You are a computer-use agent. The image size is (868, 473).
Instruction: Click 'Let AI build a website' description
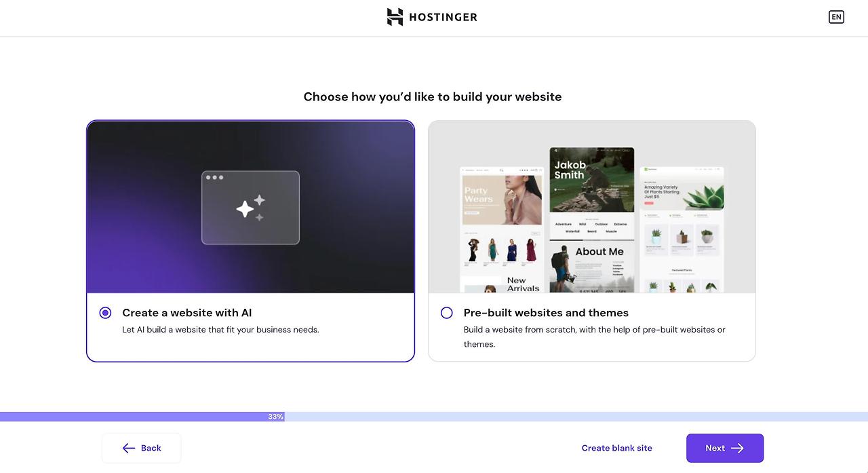tap(220, 330)
